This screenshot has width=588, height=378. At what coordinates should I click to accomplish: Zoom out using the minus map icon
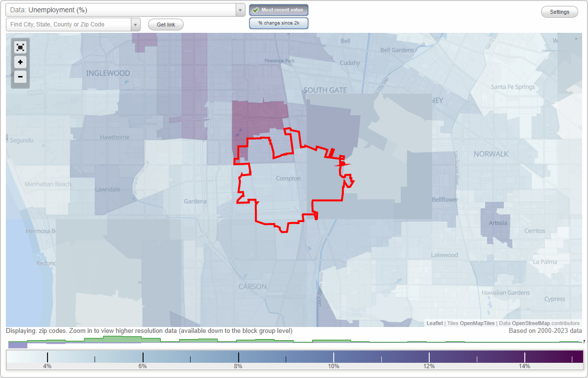click(20, 77)
